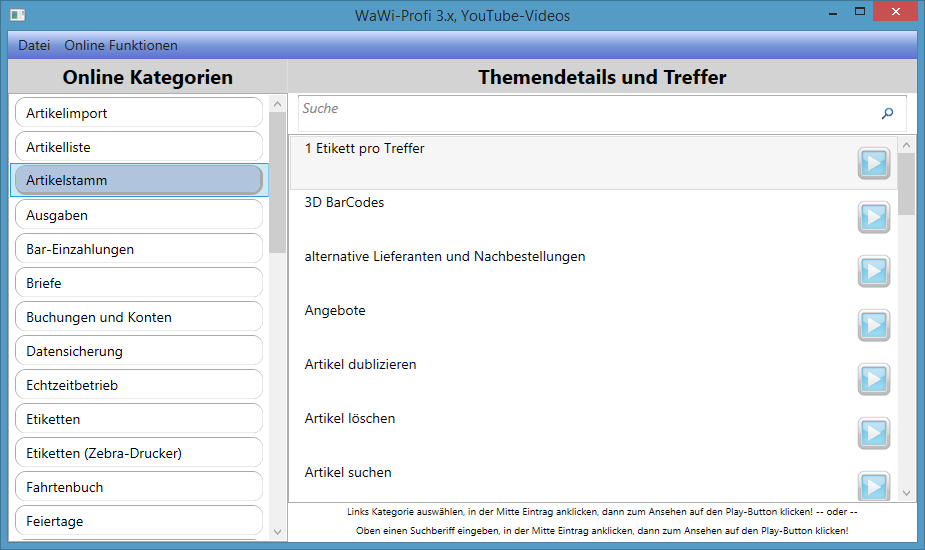Click the category list scrollbar thumb
Image resolution: width=925 pixels, height=550 pixels.
click(x=277, y=182)
